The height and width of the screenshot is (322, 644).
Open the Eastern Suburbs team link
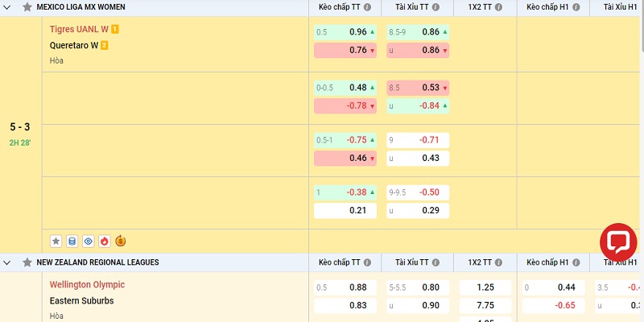[81, 301]
